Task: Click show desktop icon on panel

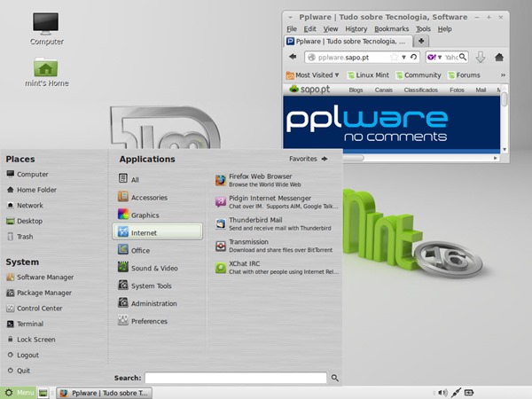Action: click(43, 393)
